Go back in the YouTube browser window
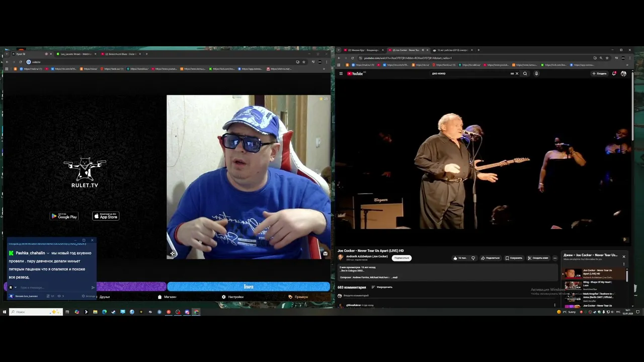Screen dimensions: 644x362 coord(339,58)
